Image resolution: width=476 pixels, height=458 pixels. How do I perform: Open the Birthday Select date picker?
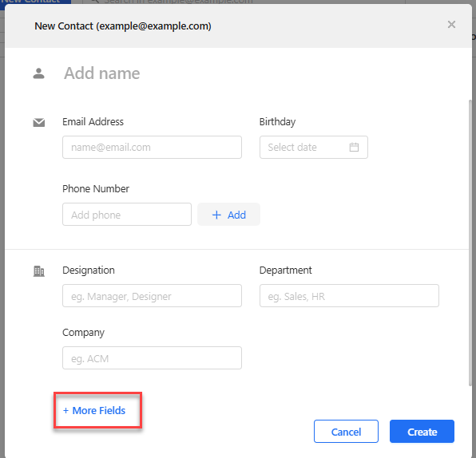[x=314, y=147]
